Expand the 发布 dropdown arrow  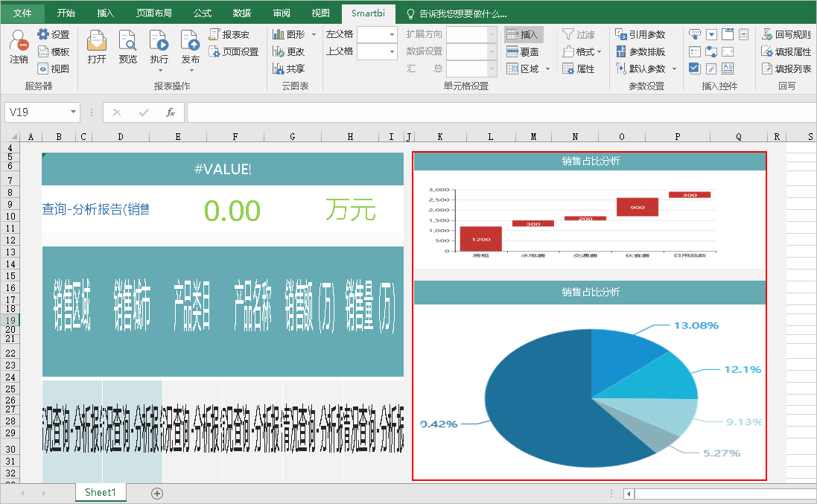click(x=191, y=70)
